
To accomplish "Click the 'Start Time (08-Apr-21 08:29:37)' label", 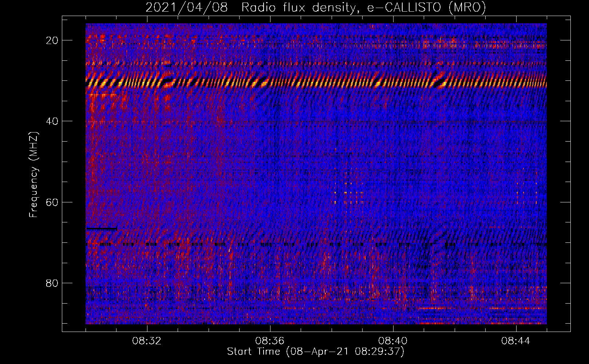I will coord(316,352).
